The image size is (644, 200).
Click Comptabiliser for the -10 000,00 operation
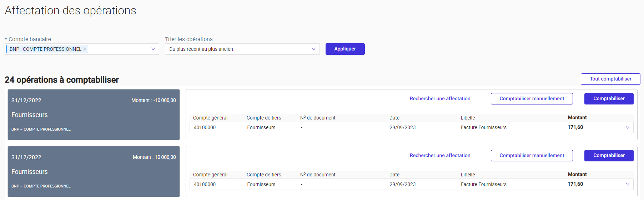(609, 99)
